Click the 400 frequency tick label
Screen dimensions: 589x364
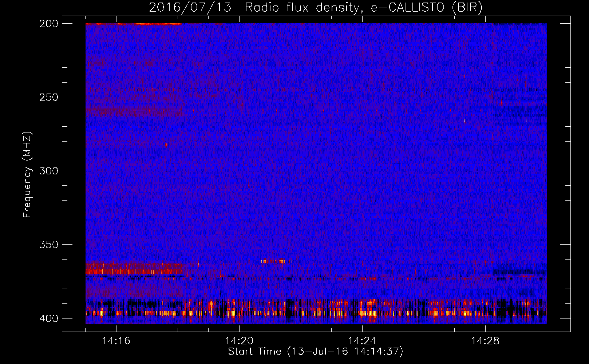[x=49, y=318]
